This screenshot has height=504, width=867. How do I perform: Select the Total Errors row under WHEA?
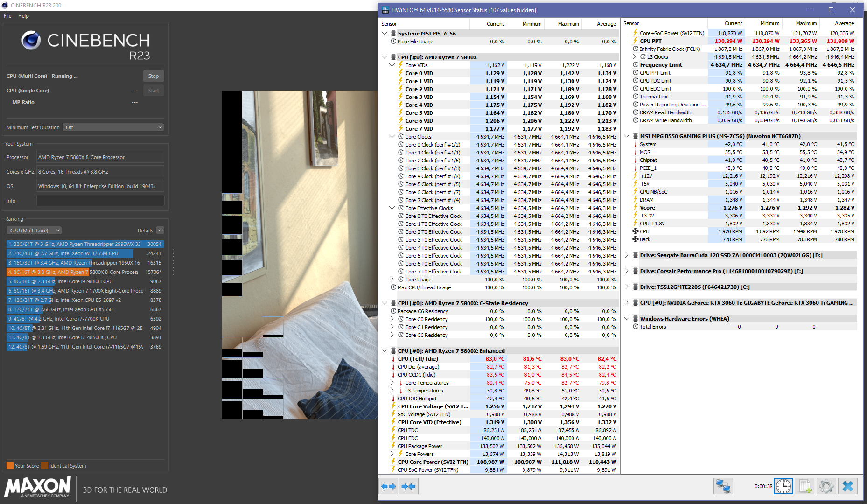click(740, 327)
